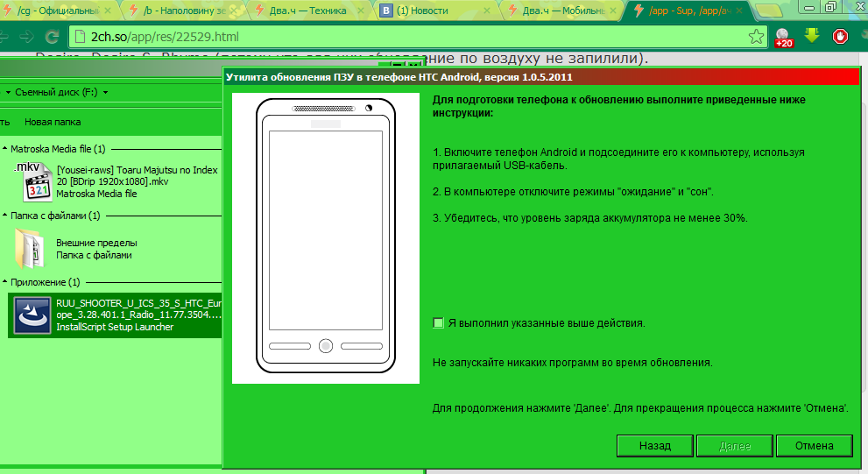
Task: Close the Два.ч — Техника tab
Action: click(x=361, y=10)
